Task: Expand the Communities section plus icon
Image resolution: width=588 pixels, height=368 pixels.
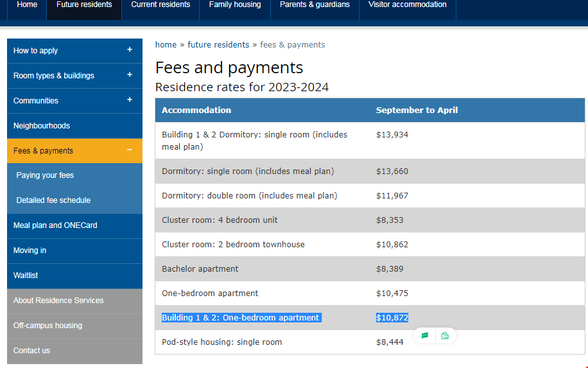Action: click(130, 100)
